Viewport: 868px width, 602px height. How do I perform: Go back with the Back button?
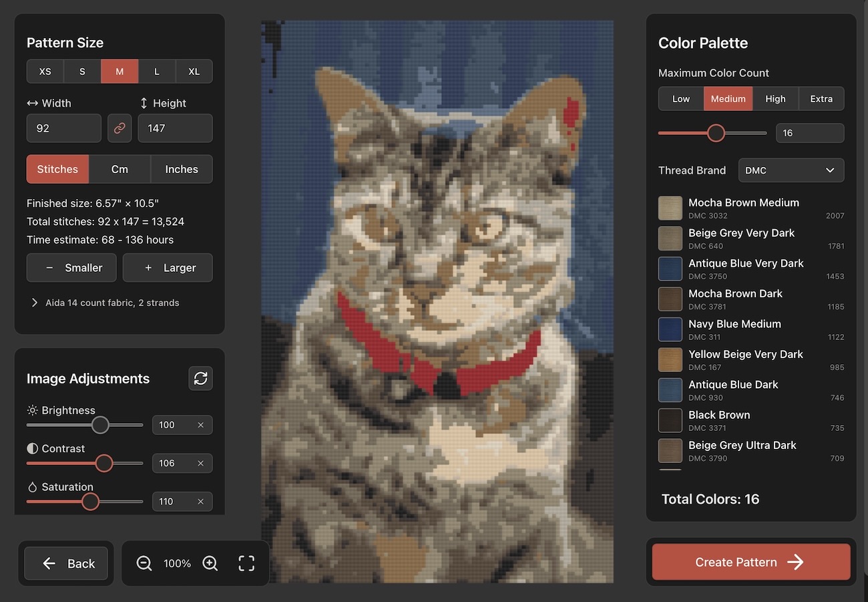click(x=66, y=563)
